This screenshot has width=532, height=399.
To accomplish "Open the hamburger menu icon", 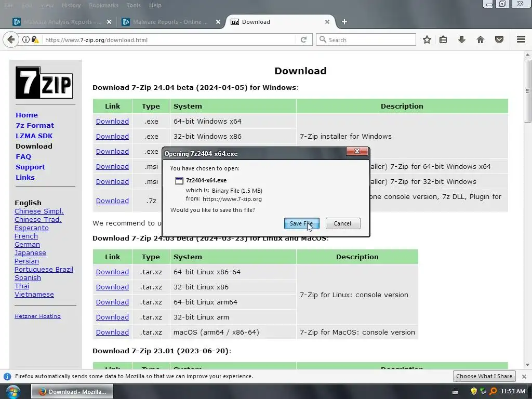I will [x=521, y=39].
